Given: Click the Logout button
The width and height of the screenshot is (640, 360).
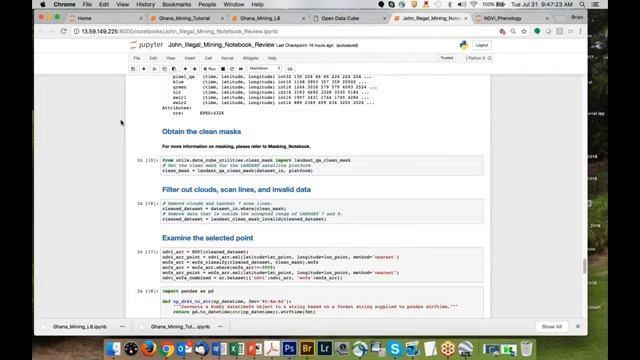Looking at the screenshot, I should point(482,45).
